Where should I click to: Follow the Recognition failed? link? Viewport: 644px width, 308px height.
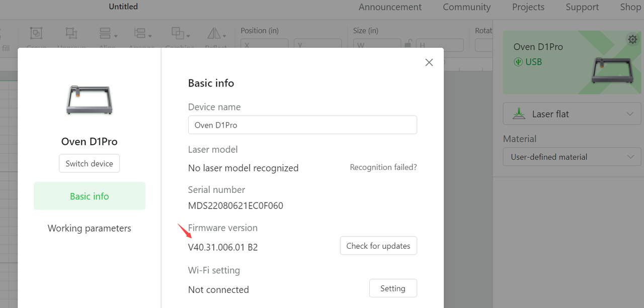(383, 167)
